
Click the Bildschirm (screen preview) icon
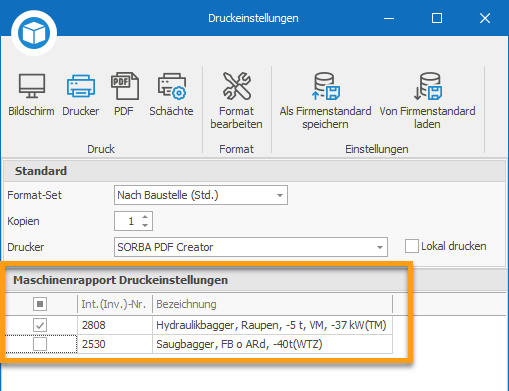(32, 86)
